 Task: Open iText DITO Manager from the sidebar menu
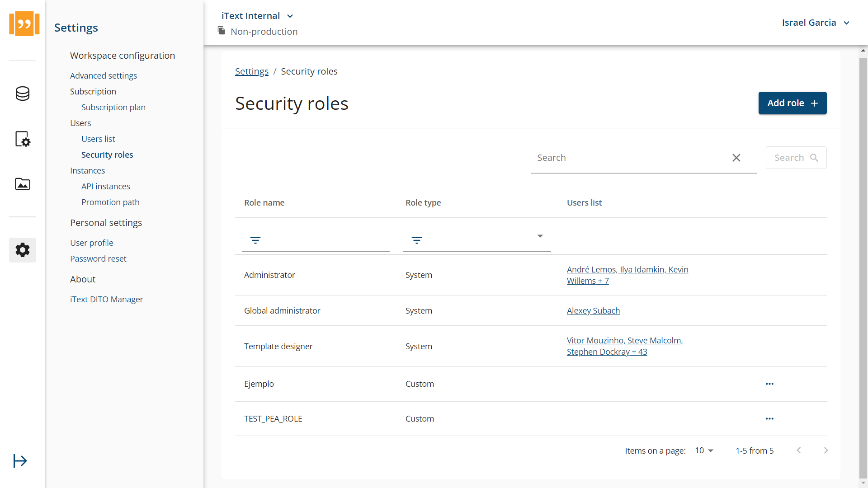pyautogui.click(x=106, y=299)
